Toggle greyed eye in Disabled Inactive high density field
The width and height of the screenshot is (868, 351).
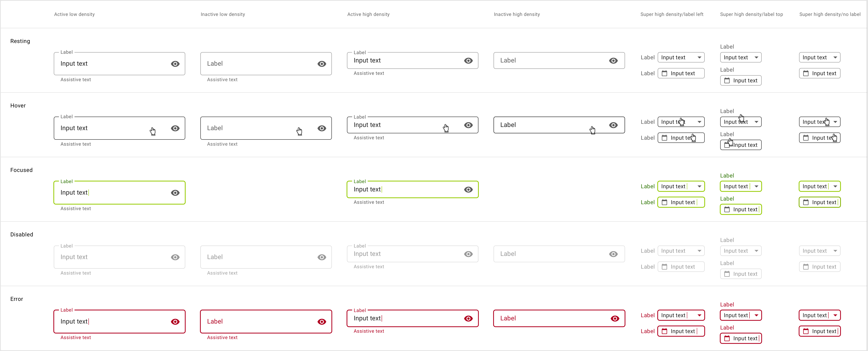[613, 254]
